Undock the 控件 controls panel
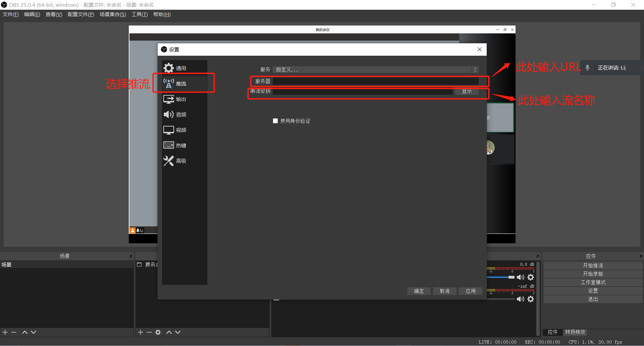The image size is (644, 346). tap(641, 256)
